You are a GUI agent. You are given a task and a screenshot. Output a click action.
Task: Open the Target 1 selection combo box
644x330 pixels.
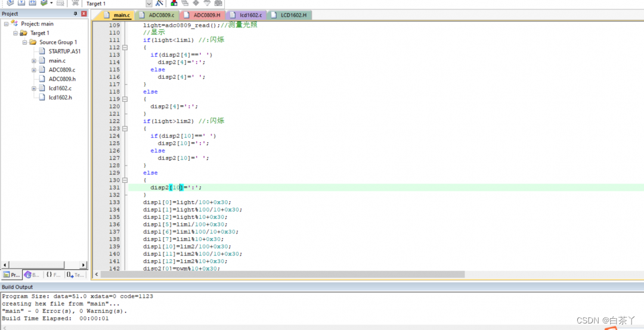[x=119, y=4]
